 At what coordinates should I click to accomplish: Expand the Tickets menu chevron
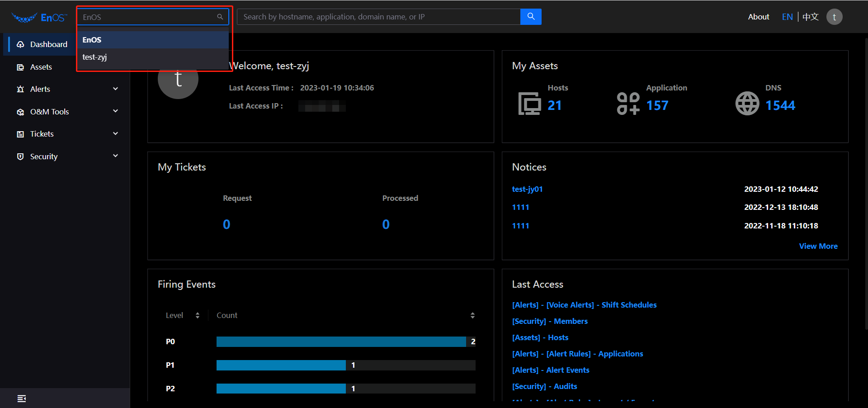115,133
